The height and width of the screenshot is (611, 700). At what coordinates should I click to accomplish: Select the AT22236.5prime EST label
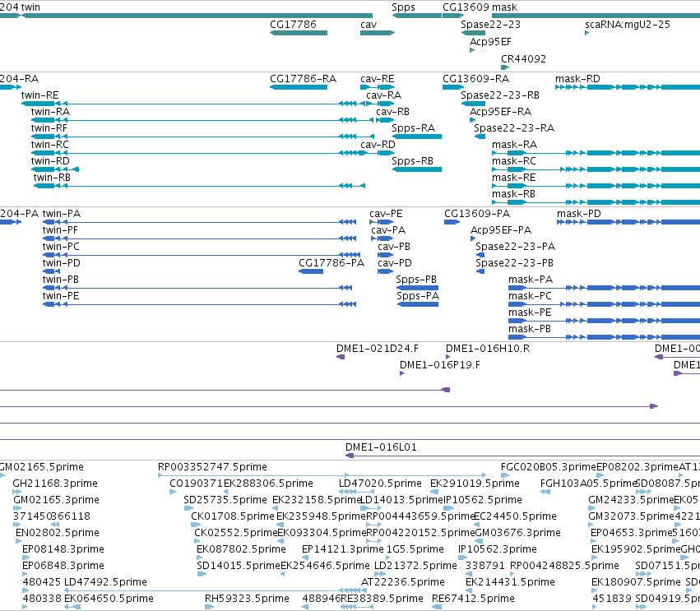(x=403, y=582)
